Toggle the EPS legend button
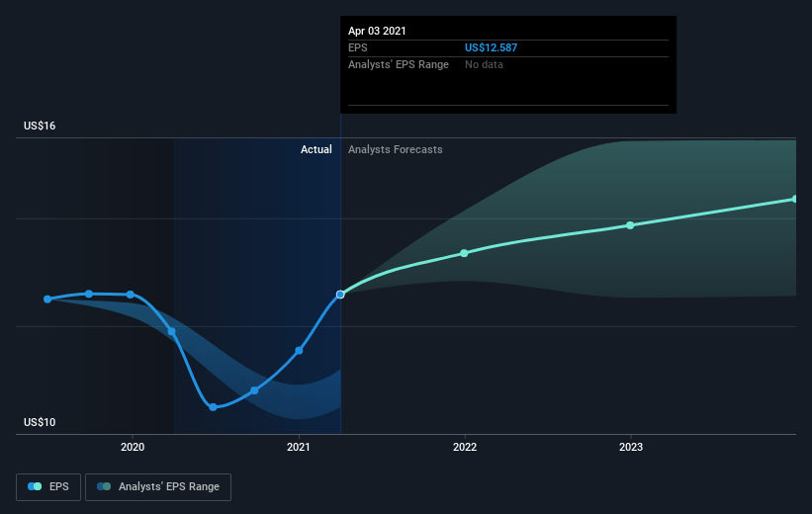The image size is (812, 514). (48, 487)
